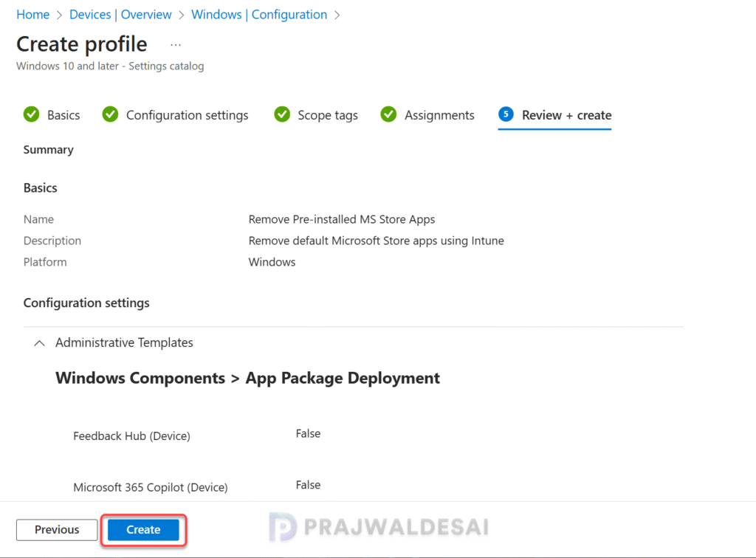The image size is (756, 558).
Task: Click the 'Windows 10 and later - Settings catalog' subtitle
Action: 110,66
